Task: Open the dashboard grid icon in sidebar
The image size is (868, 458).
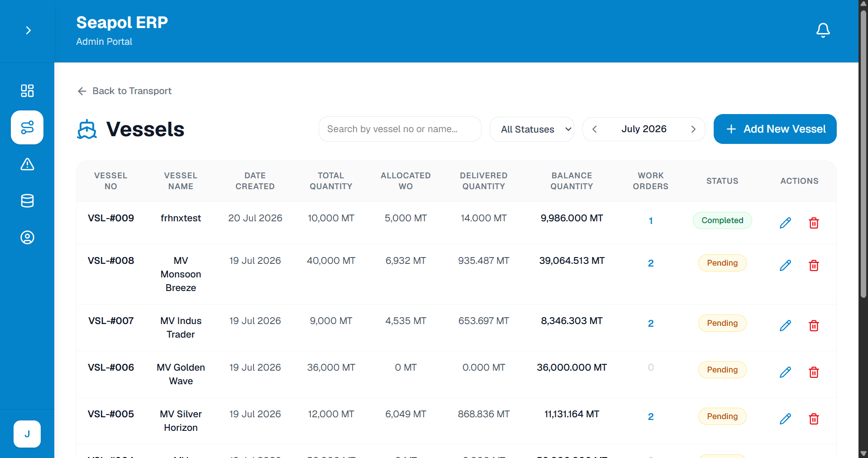Action: [27, 91]
